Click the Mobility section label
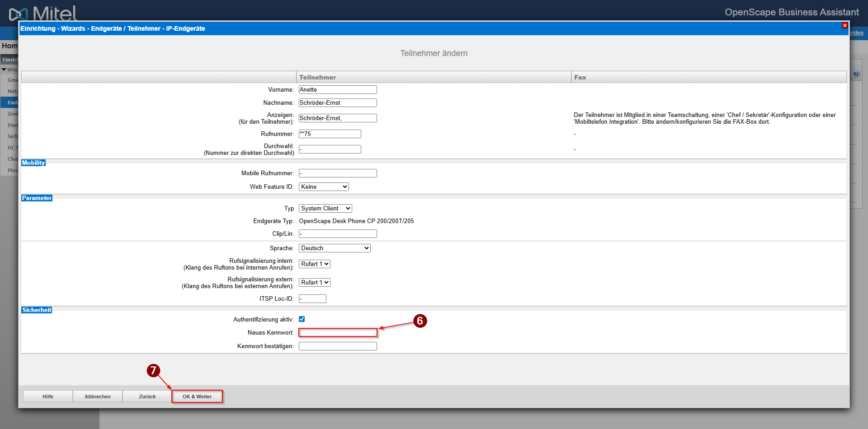This screenshot has width=868, height=429. (33, 163)
